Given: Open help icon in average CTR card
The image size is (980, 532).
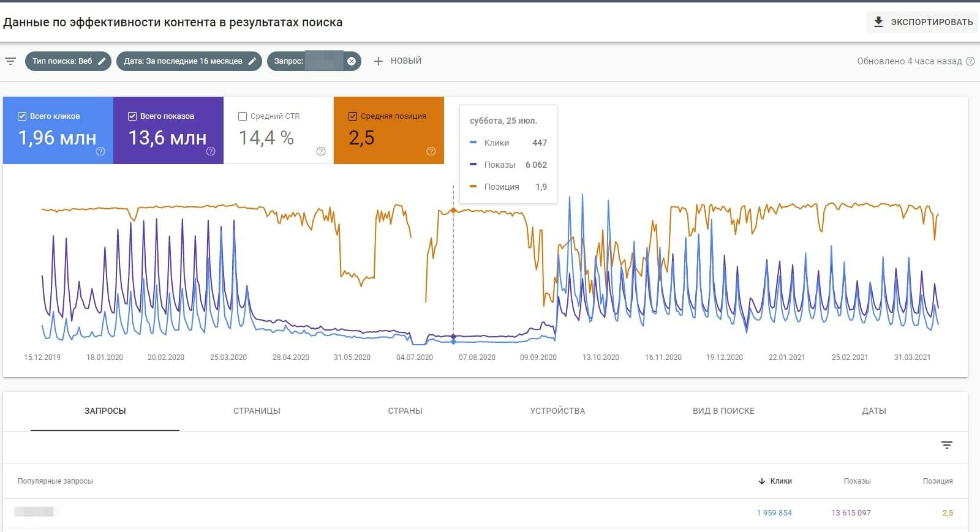Looking at the screenshot, I should click(x=321, y=151).
